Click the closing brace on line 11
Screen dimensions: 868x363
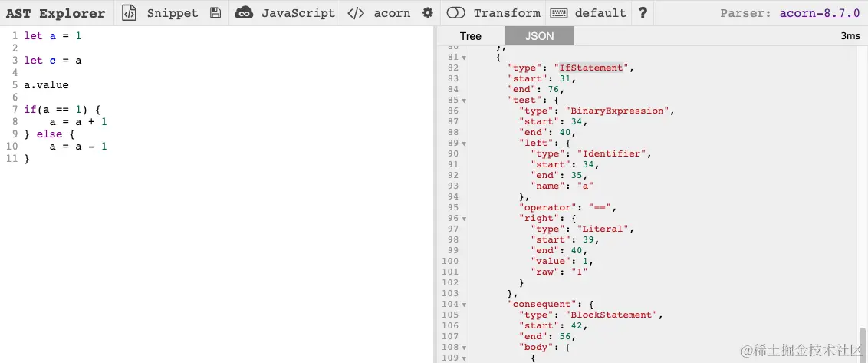[26, 159]
